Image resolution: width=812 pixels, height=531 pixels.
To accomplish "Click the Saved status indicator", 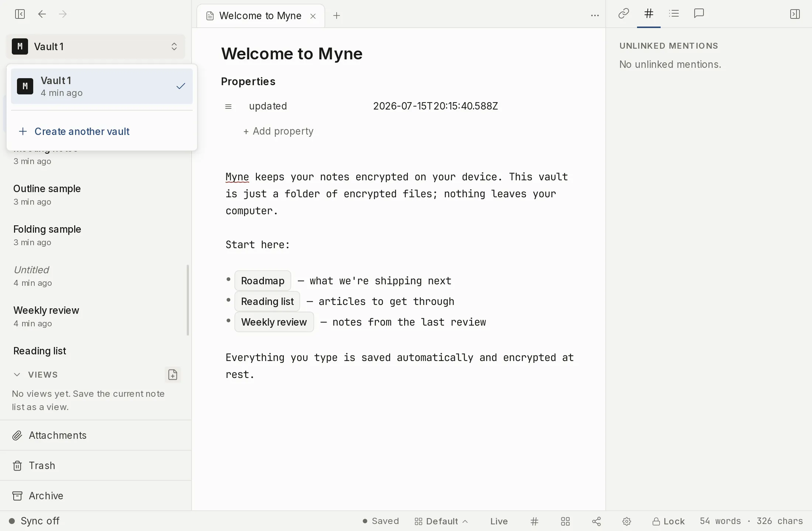I will (x=381, y=521).
